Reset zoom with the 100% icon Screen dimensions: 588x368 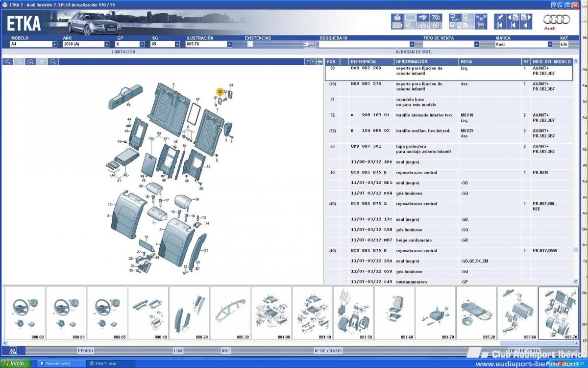tap(42, 62)
